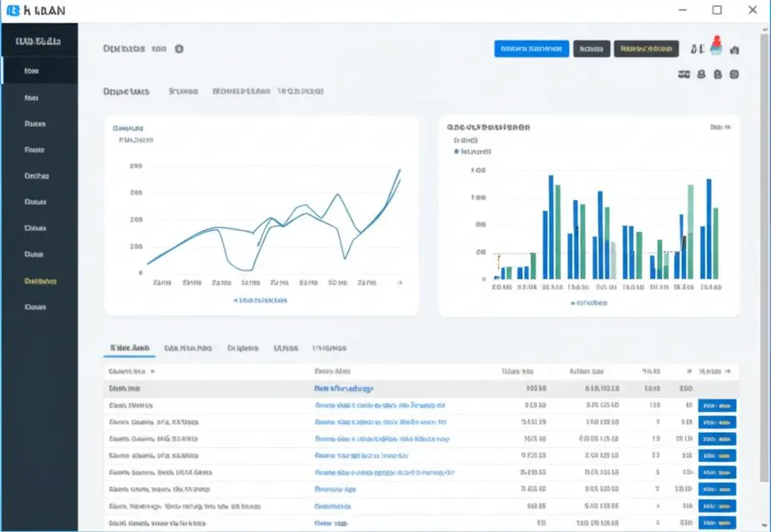Click the dark button with yellow text
This screenshot has width=771, height=532.
pos(646,48)
